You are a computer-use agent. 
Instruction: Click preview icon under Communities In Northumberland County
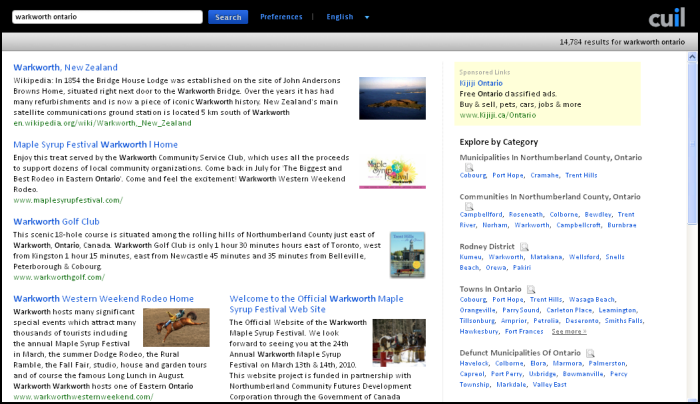click(469, 206)
